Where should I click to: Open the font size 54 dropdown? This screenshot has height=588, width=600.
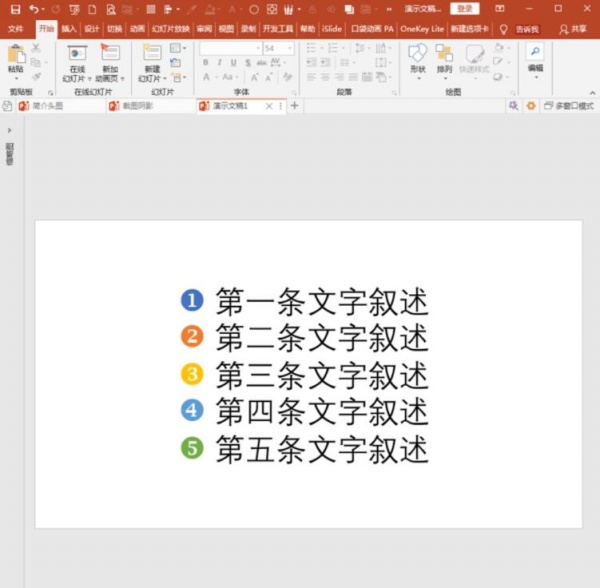coord(290,48)
